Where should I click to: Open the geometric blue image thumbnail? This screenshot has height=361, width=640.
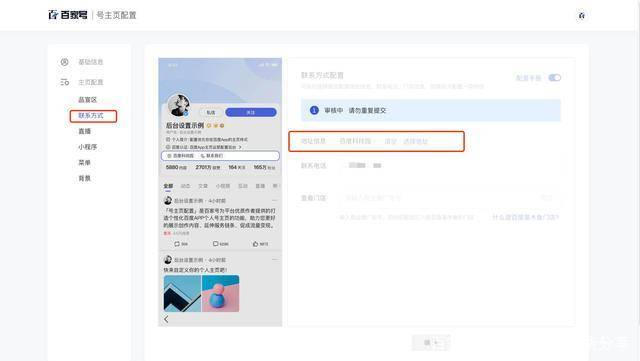(182, 293)
